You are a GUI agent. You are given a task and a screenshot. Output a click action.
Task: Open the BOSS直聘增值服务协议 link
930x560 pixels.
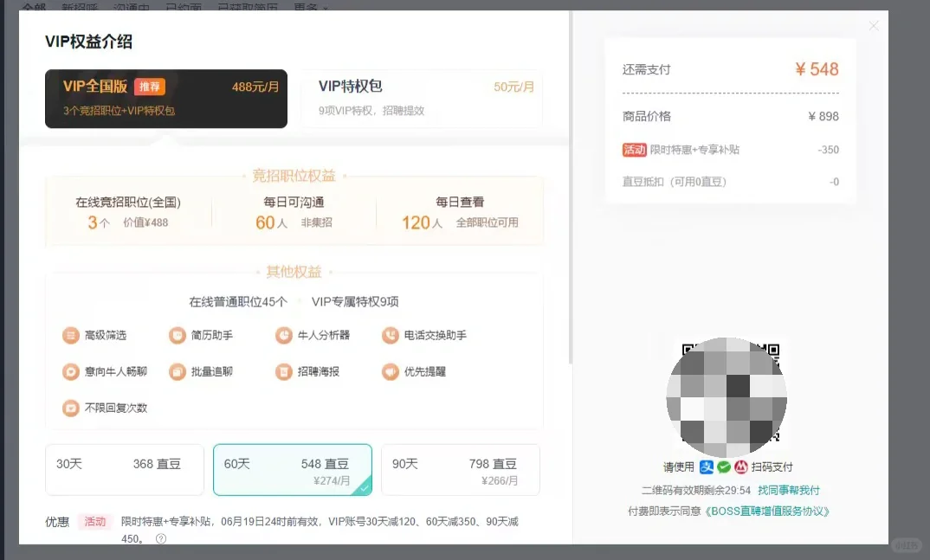(767, 511)
